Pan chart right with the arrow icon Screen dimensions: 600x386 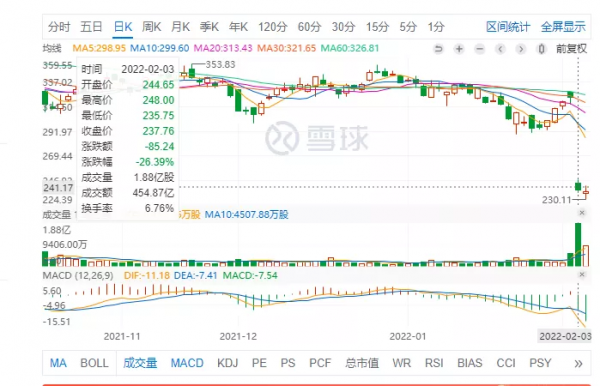[x=520, y=49]
